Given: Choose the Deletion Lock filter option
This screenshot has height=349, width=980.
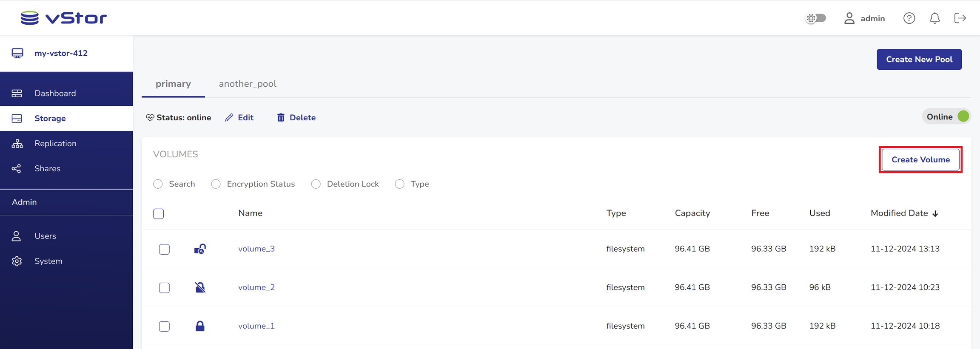Looking at the screenshot, I should [316, 184].
